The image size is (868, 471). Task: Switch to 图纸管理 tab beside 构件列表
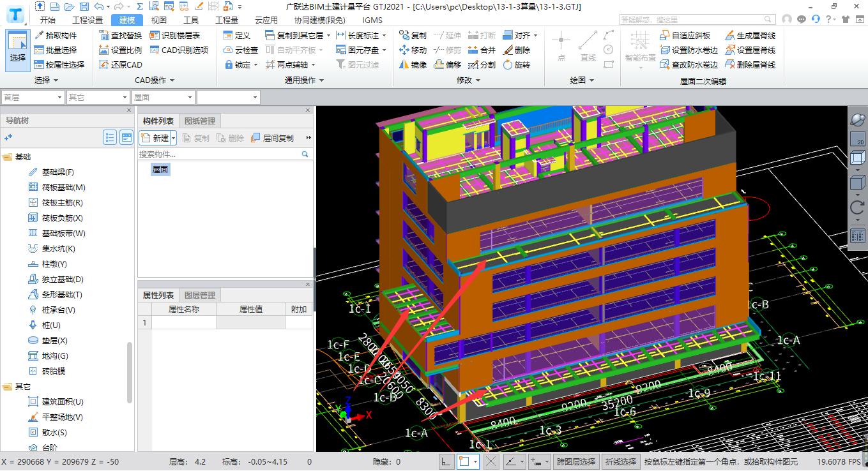click(x=200, y=121)
